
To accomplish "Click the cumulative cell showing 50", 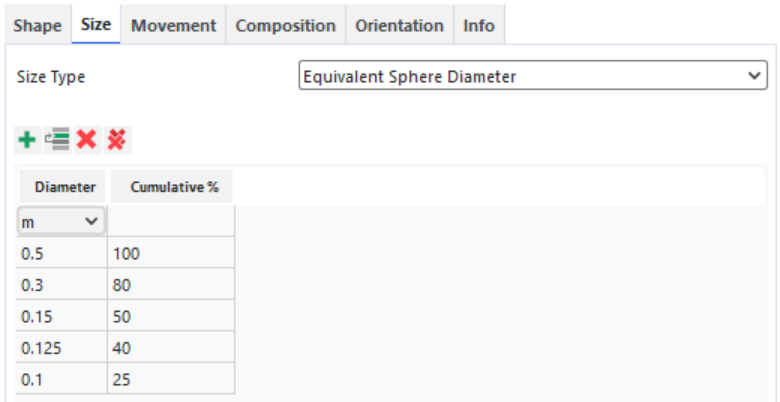I will 170,317.
